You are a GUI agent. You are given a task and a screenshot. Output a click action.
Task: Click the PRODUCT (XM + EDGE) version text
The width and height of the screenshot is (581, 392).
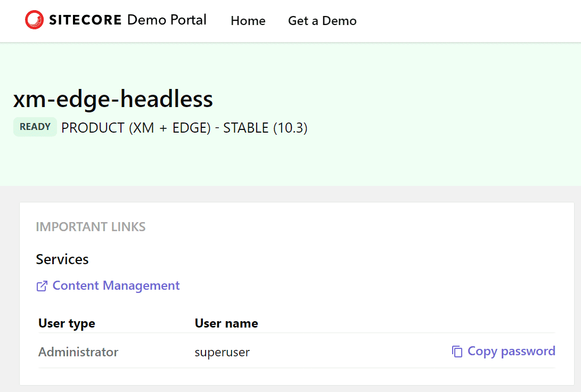(x=136, y=128)
